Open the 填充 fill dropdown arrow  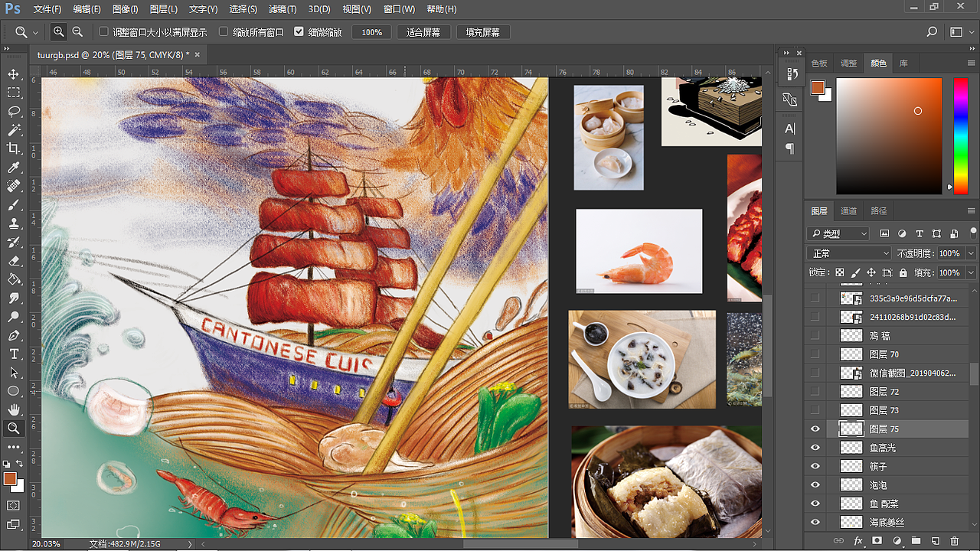click(971, 272)
